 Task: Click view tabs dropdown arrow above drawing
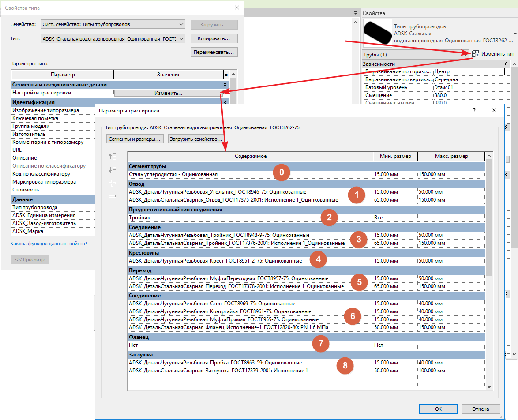click(356, 13)
